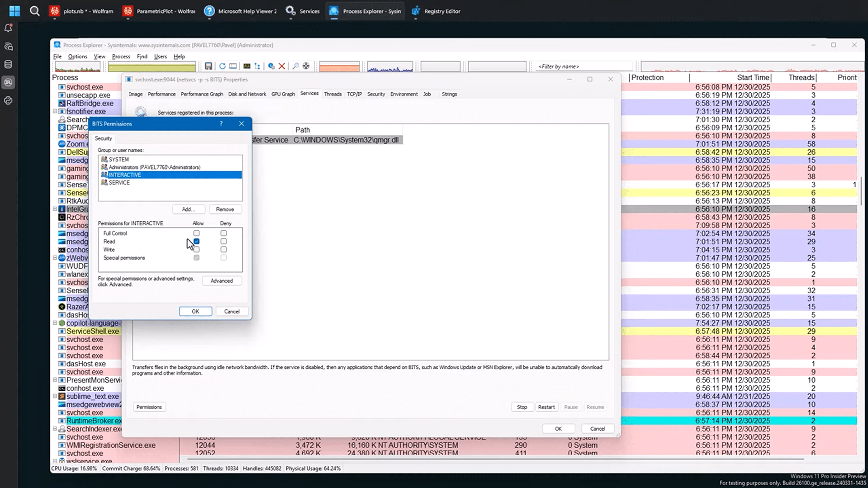
Task: Click the magnifier Find Handle icon
Action: tap(295, 66)
